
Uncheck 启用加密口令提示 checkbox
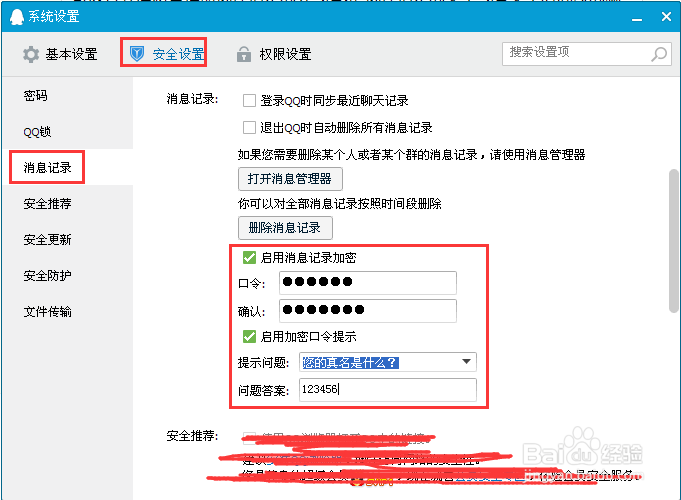click(x=249, y=336)
